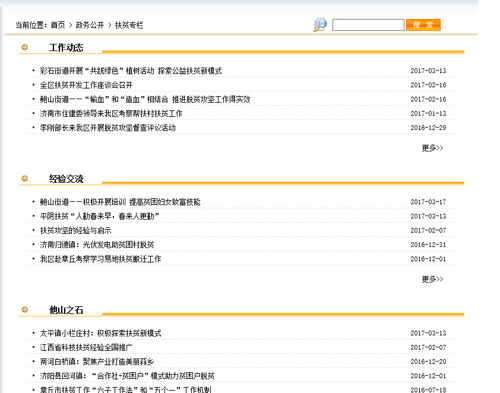Screen dimensions: 500x393
Task: Open article 我区赴章丘考察学习易地扶贫搬迁
Action: [100, 259]
